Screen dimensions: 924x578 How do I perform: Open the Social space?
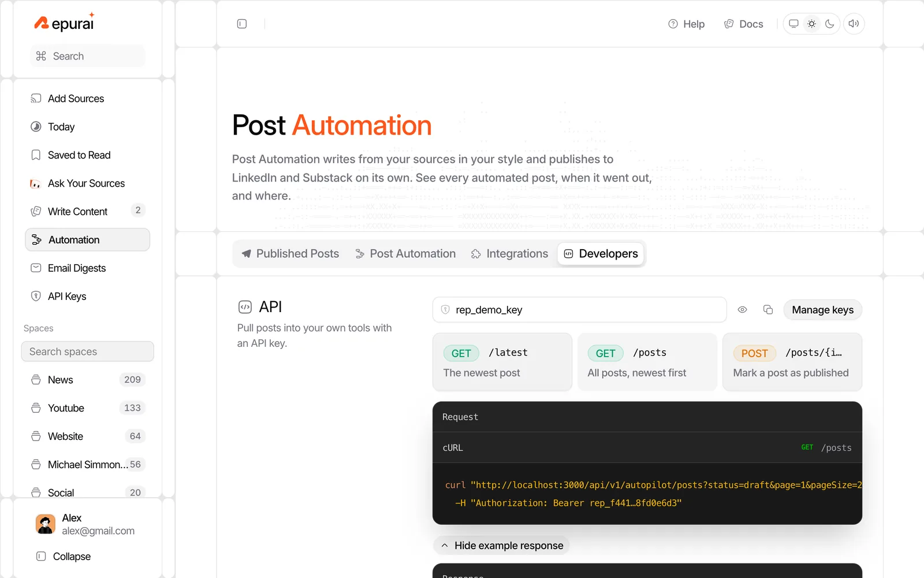(x=88, y=492)
